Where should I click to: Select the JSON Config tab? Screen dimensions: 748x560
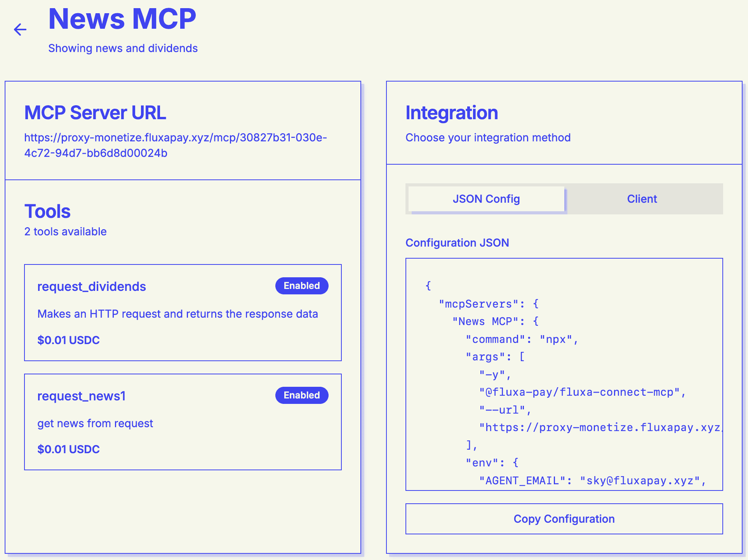click(485, 199)
